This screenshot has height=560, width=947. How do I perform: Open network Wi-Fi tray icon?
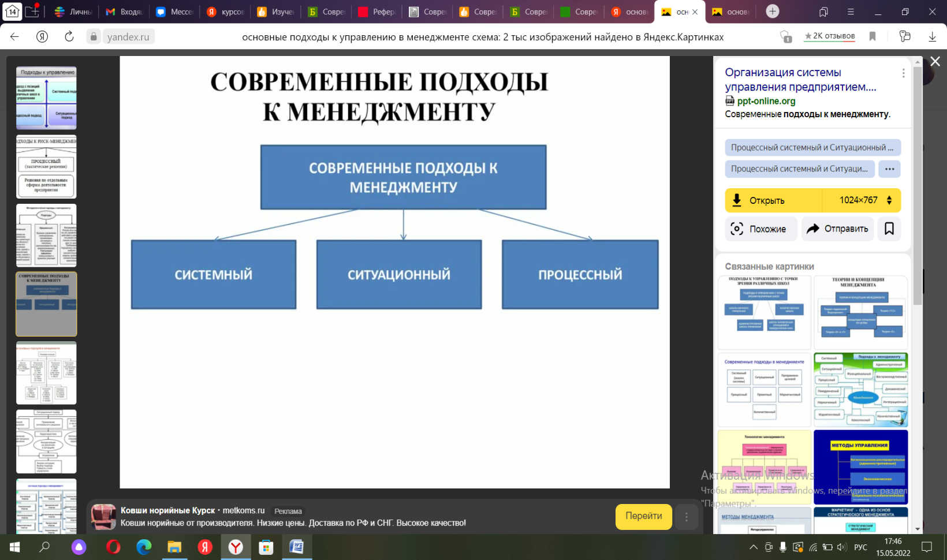click(813, 547)
